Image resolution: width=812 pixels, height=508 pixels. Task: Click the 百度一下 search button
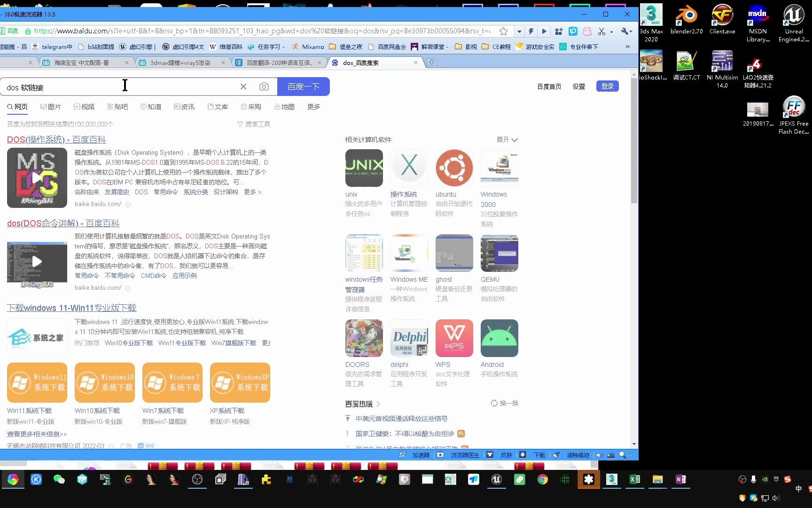pos(304,87)
